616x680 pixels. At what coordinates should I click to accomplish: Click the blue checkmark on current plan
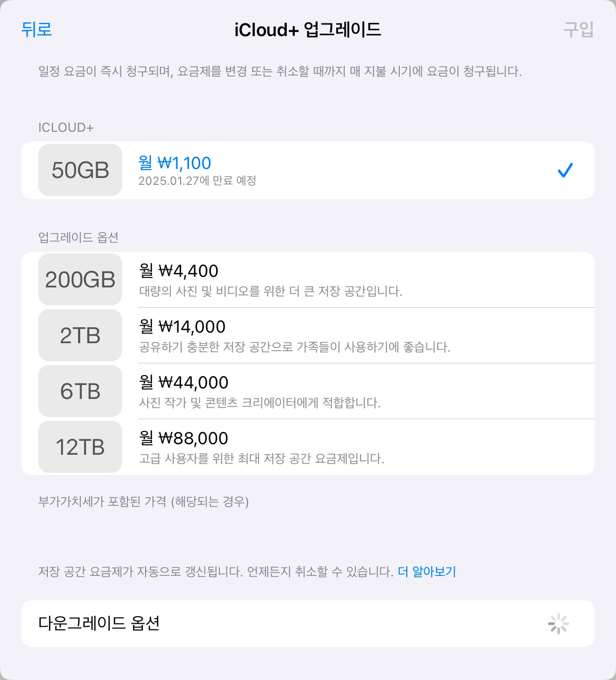(x=565, y=170)
